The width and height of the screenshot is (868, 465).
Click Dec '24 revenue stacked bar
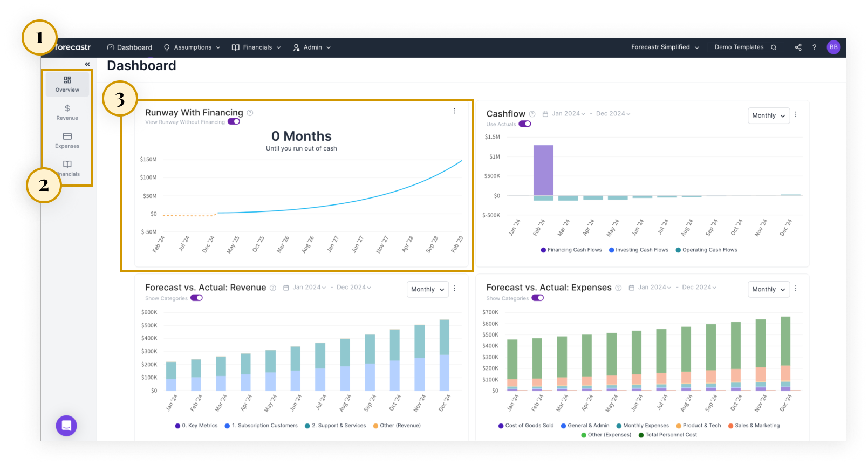tap(445, 355)
